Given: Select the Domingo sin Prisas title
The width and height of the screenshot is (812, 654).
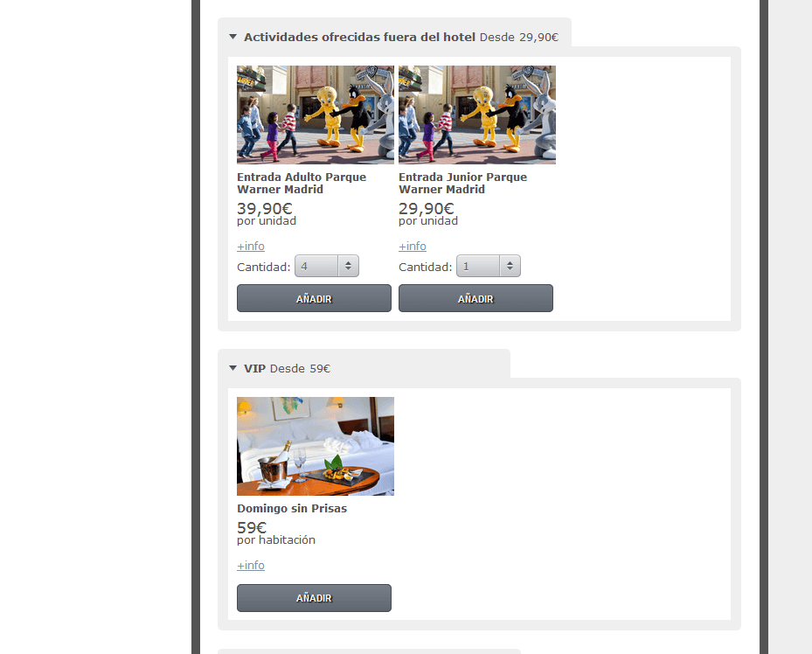Looking at the screenshot, I should tap(292, 509).
